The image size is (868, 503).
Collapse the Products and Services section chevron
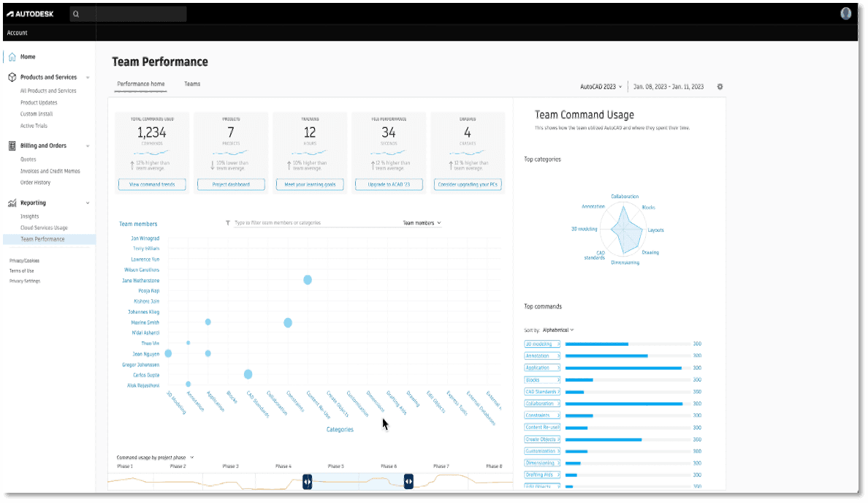[x=88, y=77]
